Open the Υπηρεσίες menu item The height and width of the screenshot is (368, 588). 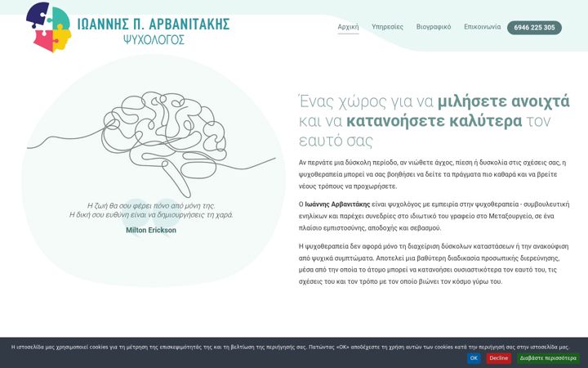(x=387, y=27)
